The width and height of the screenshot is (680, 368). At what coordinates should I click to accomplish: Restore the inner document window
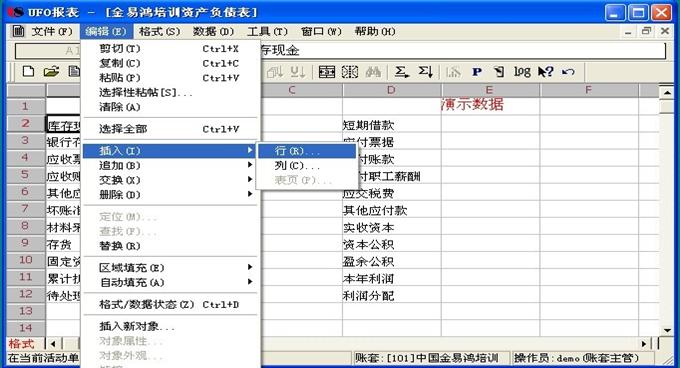(646, 31)
